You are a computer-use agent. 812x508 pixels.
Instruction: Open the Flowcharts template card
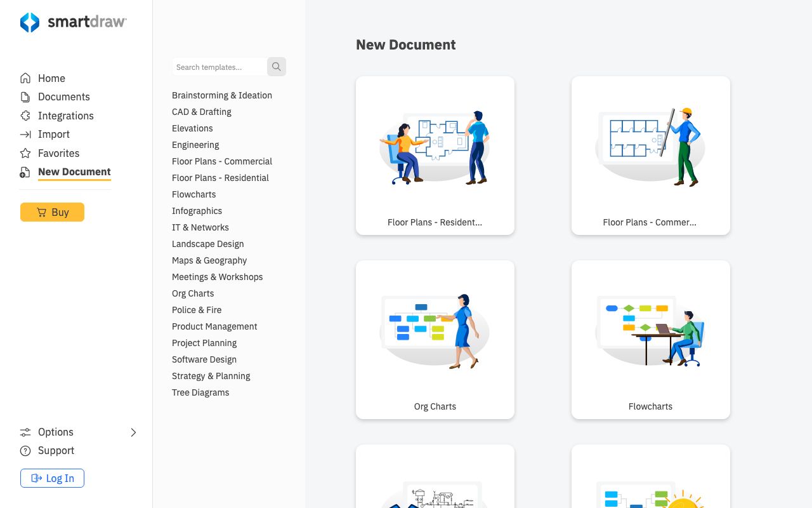click(651, 340)
